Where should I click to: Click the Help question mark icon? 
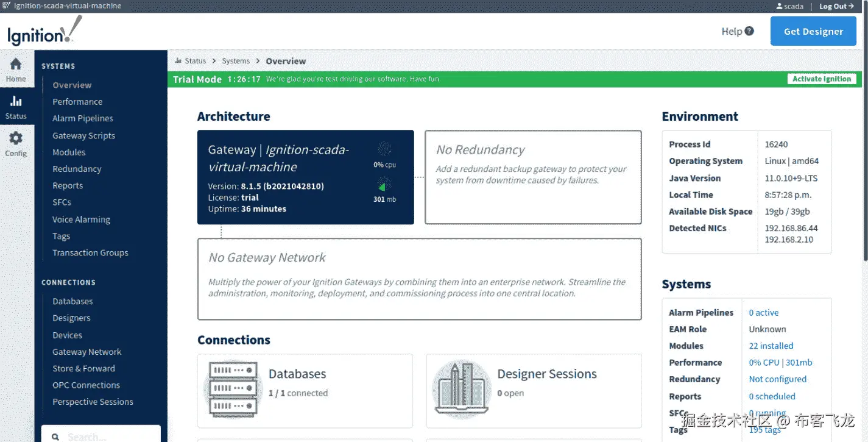point(749,31)
